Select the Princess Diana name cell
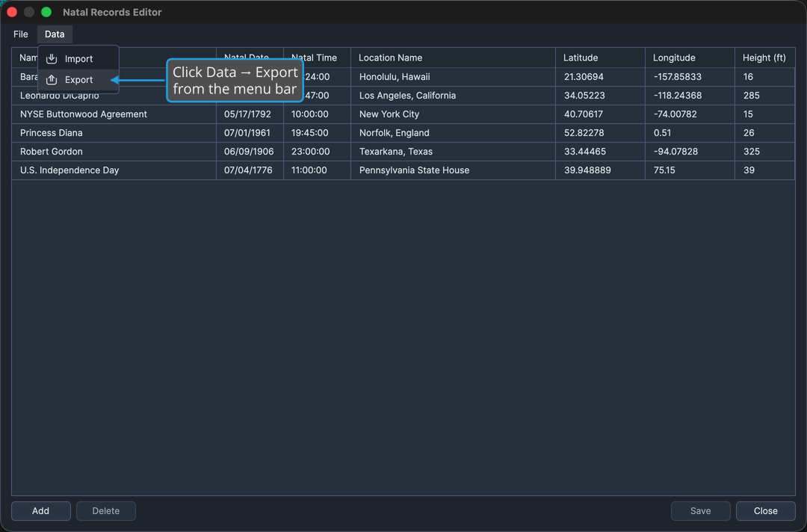Viewport: 807px width, 532px height. pyautogui.click(x=114, y=133)
